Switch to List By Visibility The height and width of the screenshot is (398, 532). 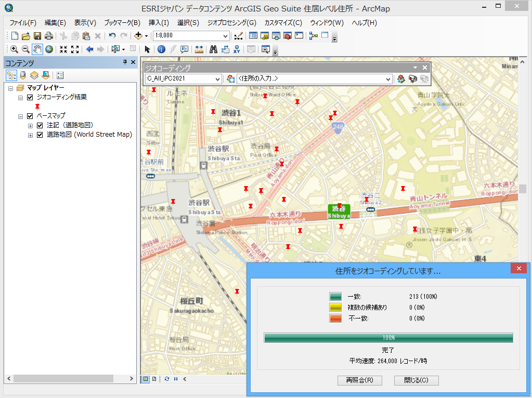click(34, 75)
